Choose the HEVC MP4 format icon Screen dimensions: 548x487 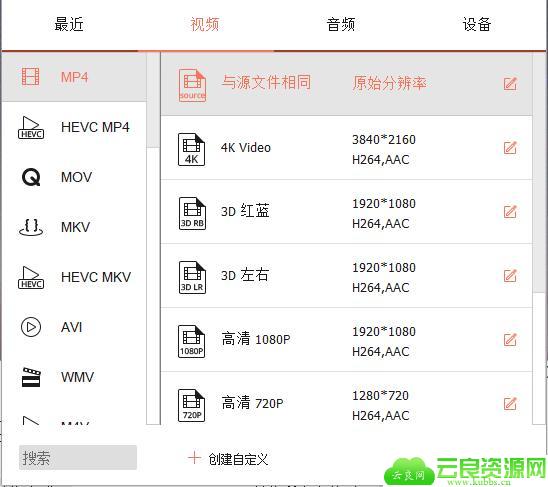point(31,128)
